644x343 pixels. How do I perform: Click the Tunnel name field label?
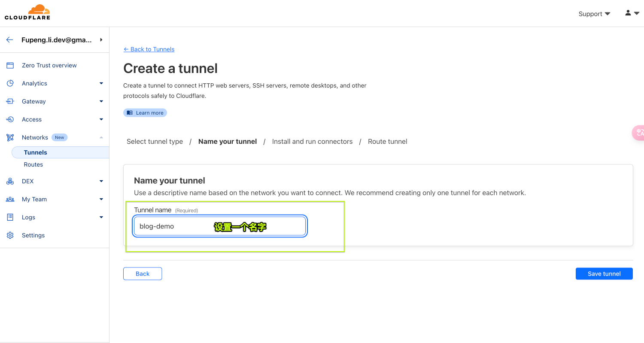[x=153, y=210]
